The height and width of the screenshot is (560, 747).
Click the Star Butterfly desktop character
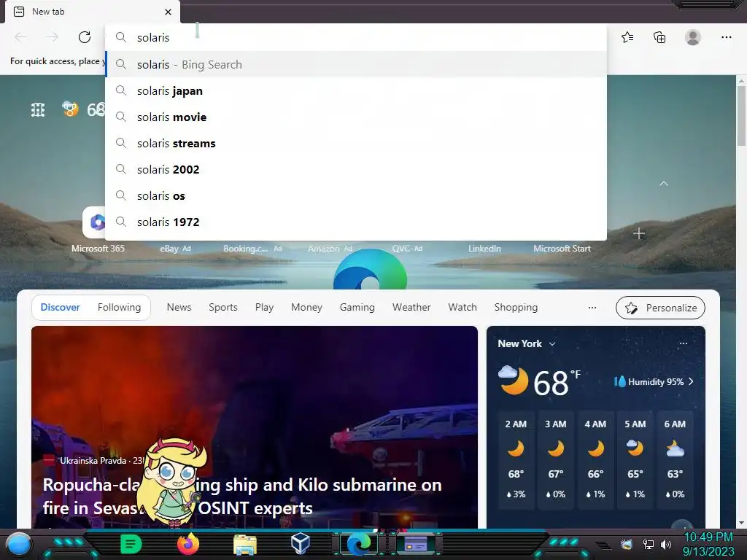172,481
